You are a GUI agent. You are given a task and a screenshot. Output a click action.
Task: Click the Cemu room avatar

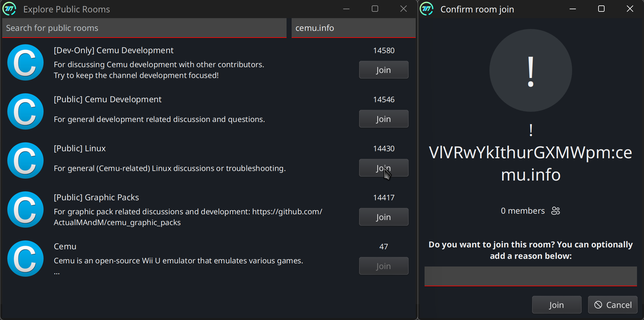25,259
